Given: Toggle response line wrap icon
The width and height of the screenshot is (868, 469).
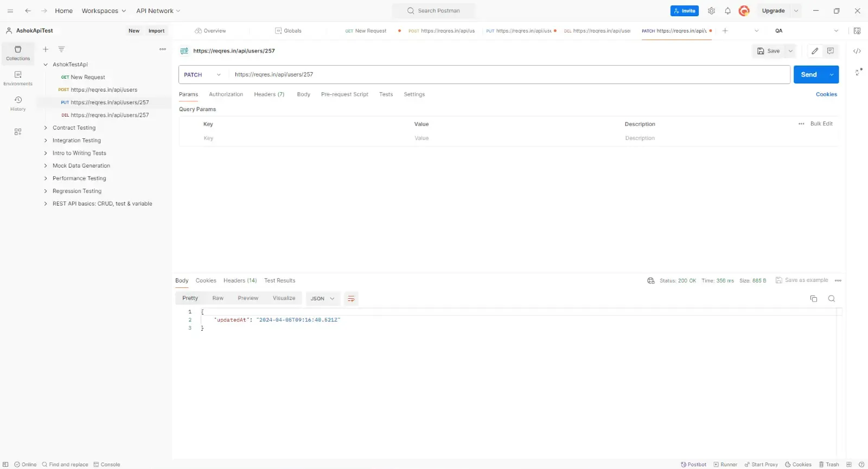Looking at the screenshot, I should [351, 299].
